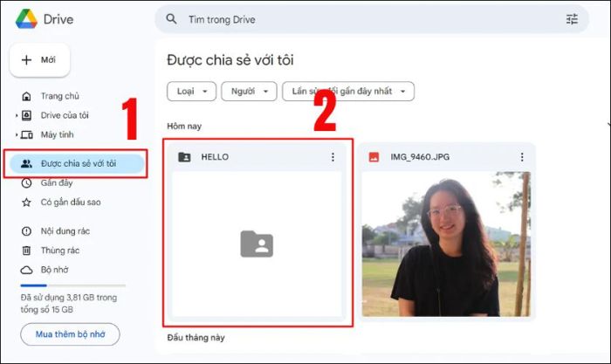Open more options for IMG_9460.JPG
This screenshot has height=364, width=611.
522,157
